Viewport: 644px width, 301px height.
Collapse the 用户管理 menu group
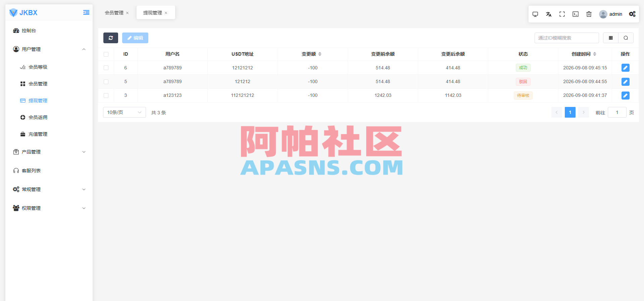pyautogui.click(x=49, y=49)
